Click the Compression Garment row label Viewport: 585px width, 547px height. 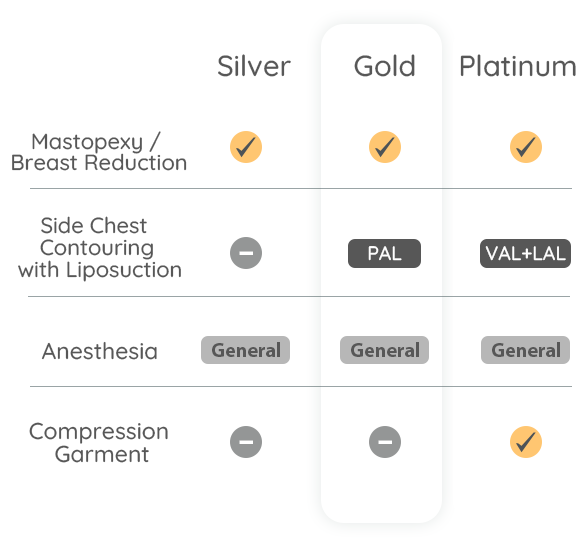pos(99,443)
